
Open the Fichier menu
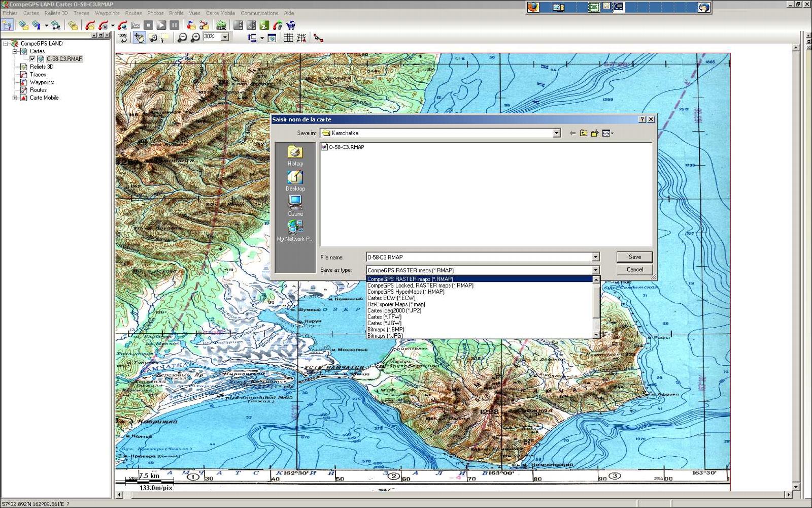[x=10, y=13]
